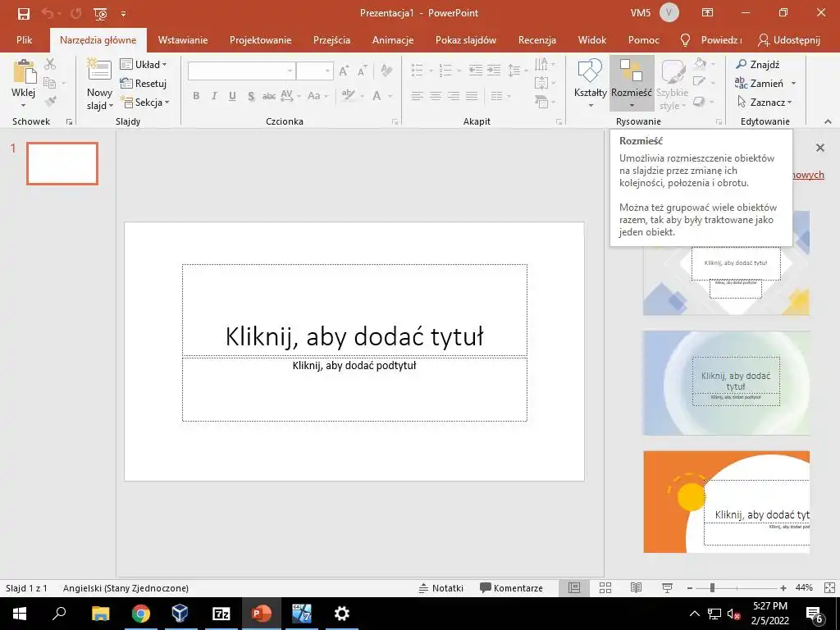
Task: Open Czcionka dialog launcher
Action: [395, 122]
